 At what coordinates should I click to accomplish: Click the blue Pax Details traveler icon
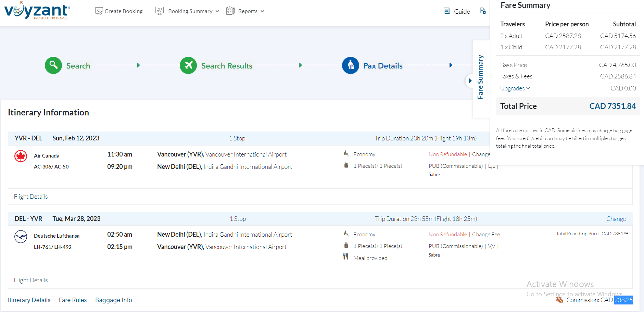pos(351,65)
